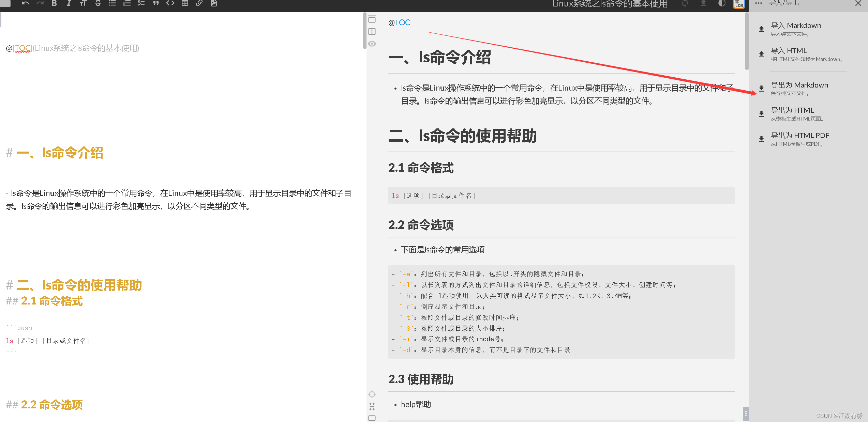Insert a code block
868x422 pixels.
(x=170, y=3)
